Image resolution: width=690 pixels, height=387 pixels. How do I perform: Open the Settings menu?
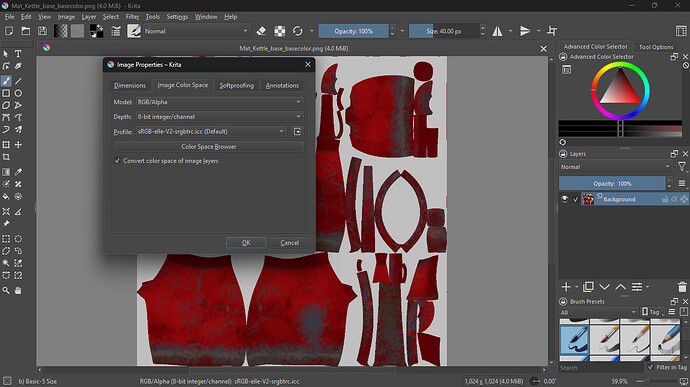click(x=177, y=17)
